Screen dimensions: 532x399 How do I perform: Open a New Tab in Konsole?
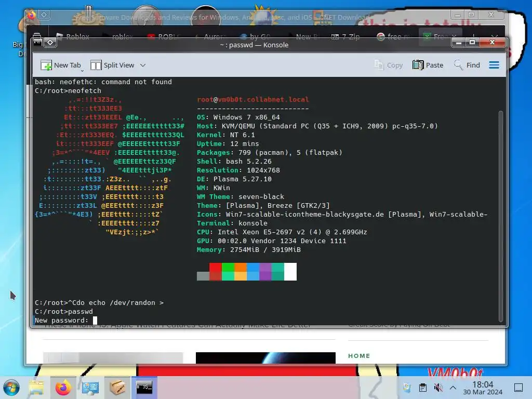click(60, 65)
